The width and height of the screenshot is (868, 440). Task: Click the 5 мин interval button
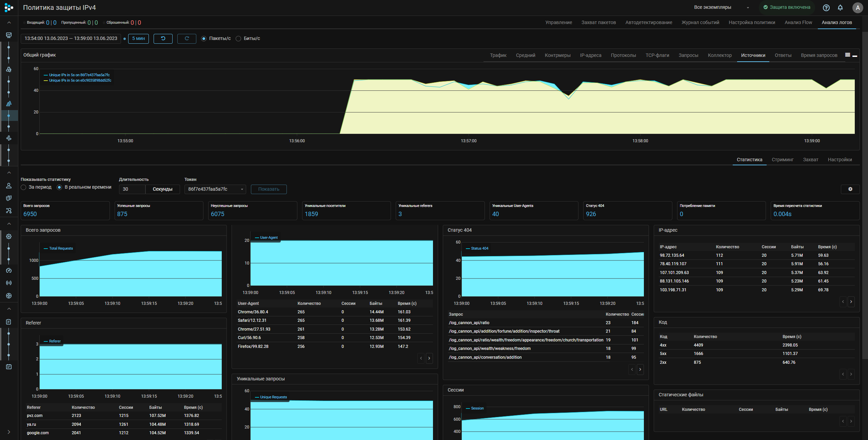[138, 38]
